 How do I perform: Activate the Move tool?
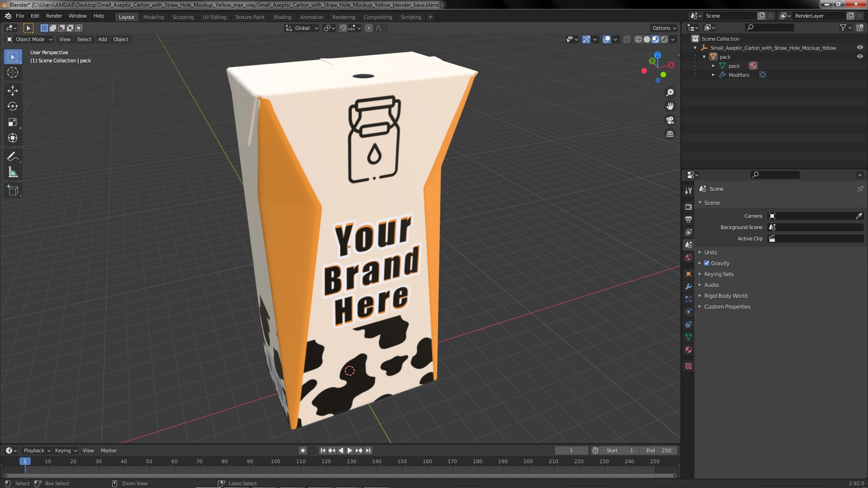(x=13, y=91)
